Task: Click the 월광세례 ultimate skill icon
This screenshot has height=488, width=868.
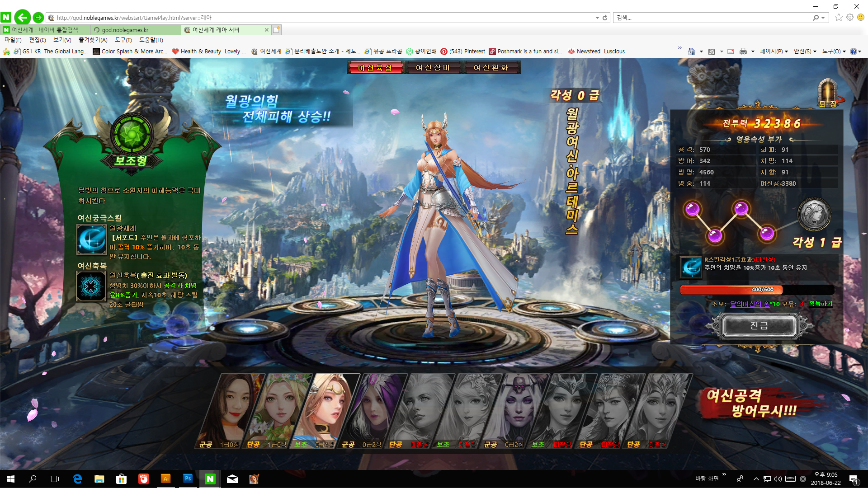Action: (x=91, y=239)
